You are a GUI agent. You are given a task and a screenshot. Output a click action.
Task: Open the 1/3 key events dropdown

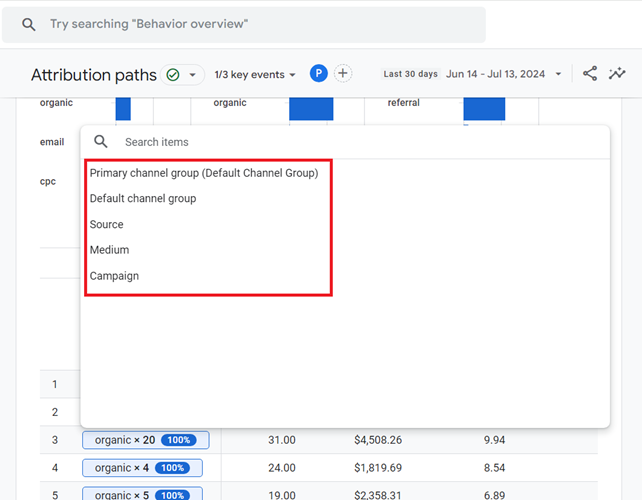pos(255,75)
